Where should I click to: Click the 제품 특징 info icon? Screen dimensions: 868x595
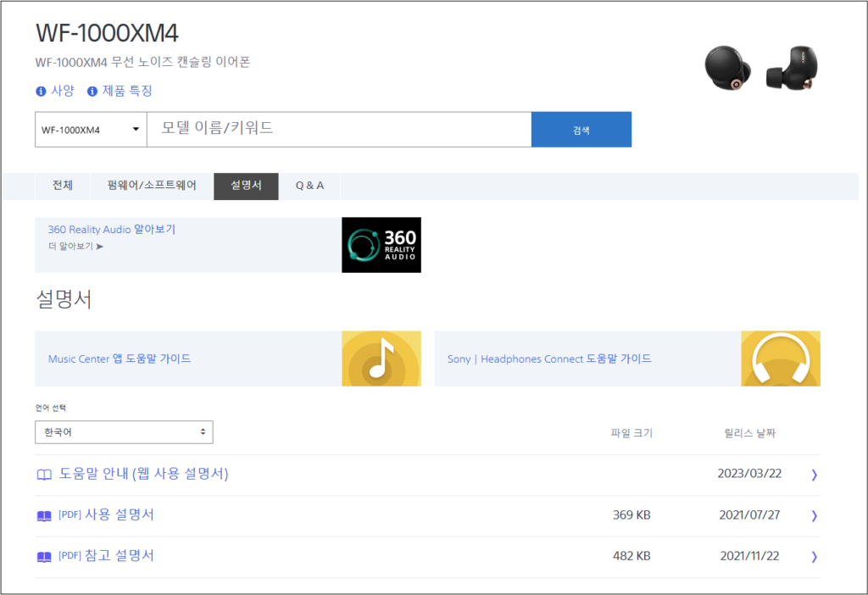[x=92, y=92]
